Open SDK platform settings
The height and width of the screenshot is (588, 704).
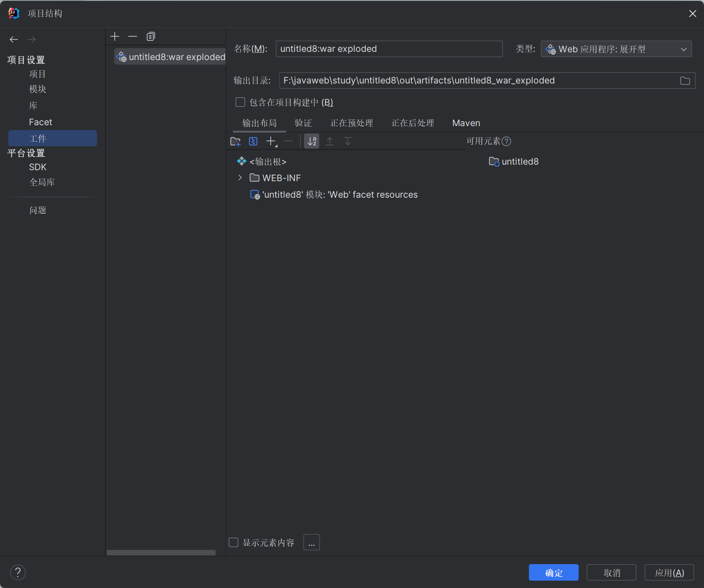tap(38, 167)
